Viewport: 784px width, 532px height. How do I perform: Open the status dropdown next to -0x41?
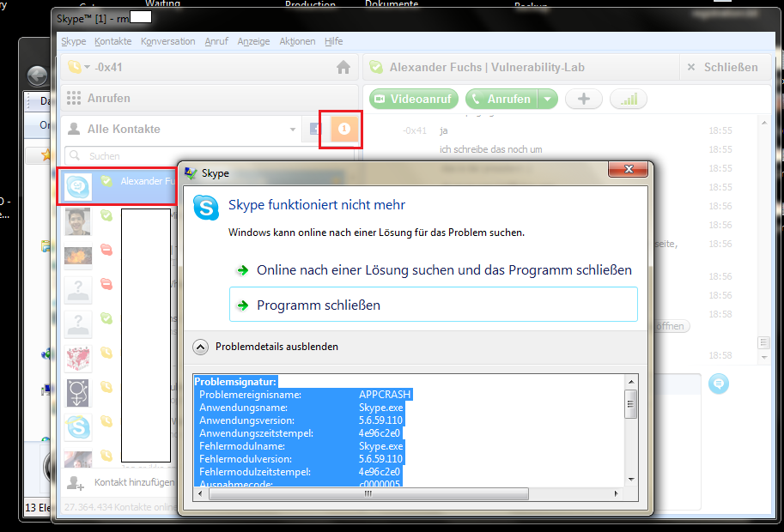(x=88, y=67)
